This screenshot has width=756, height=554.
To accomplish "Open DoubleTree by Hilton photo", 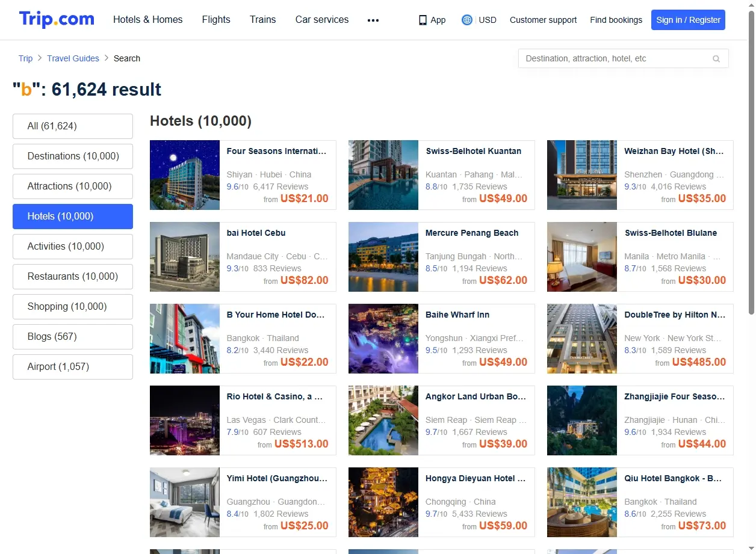I will (x=582, y=339).
